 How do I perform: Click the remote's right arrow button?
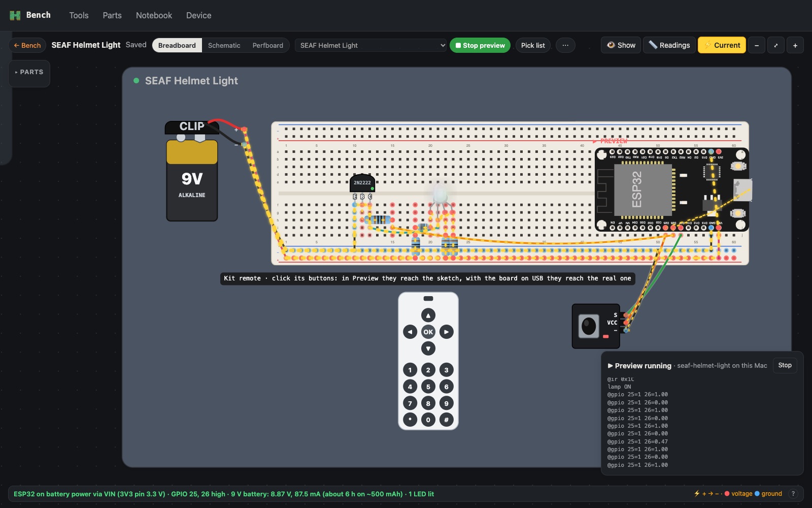447,332
